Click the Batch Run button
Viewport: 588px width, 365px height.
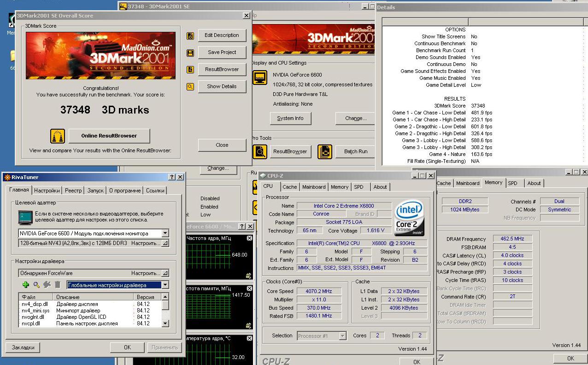356,151
